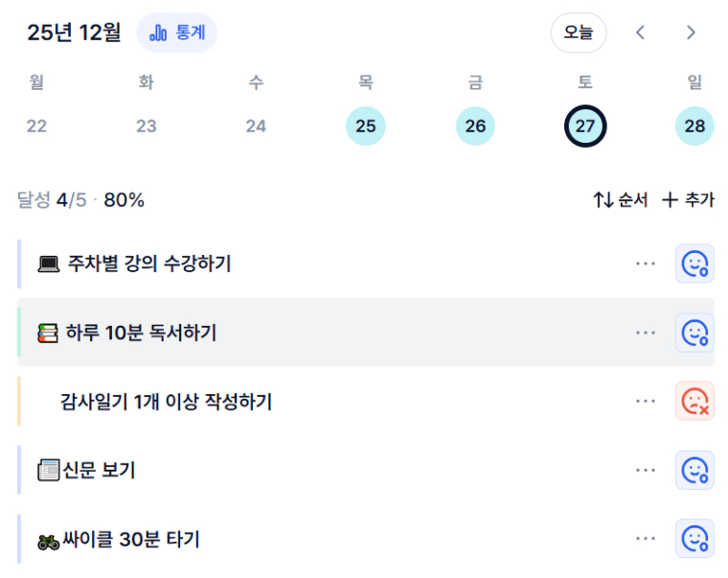Select Sunday the 28th in calendar

(694, 127)
